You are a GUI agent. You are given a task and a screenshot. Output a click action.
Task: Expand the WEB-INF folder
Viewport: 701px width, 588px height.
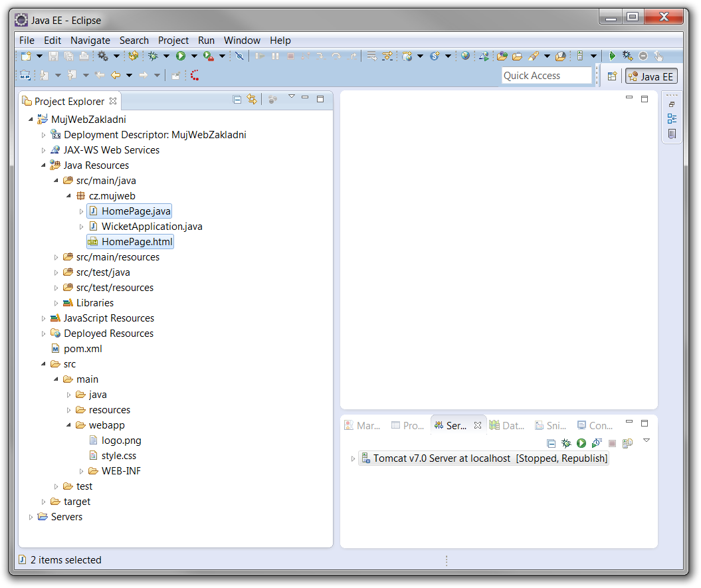(x=82, y=472)
